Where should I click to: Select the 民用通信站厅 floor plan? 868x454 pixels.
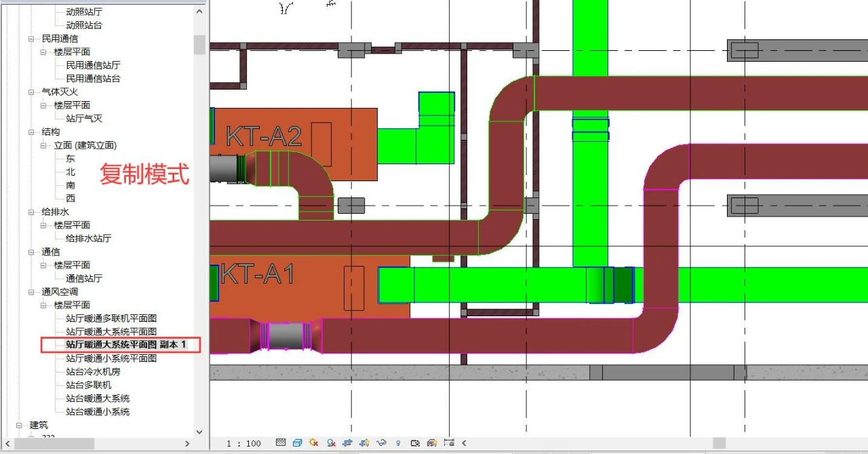click(x=94, y=65)
